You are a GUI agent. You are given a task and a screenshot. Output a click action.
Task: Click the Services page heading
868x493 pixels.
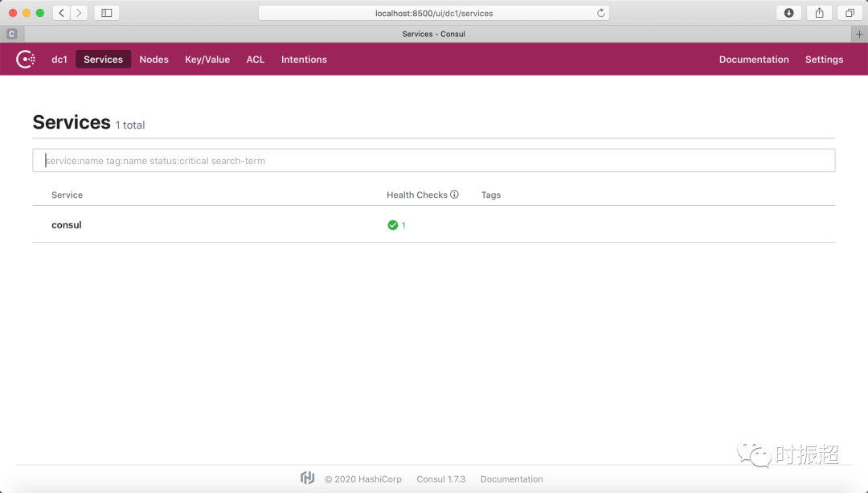click(x=72, y=122)
